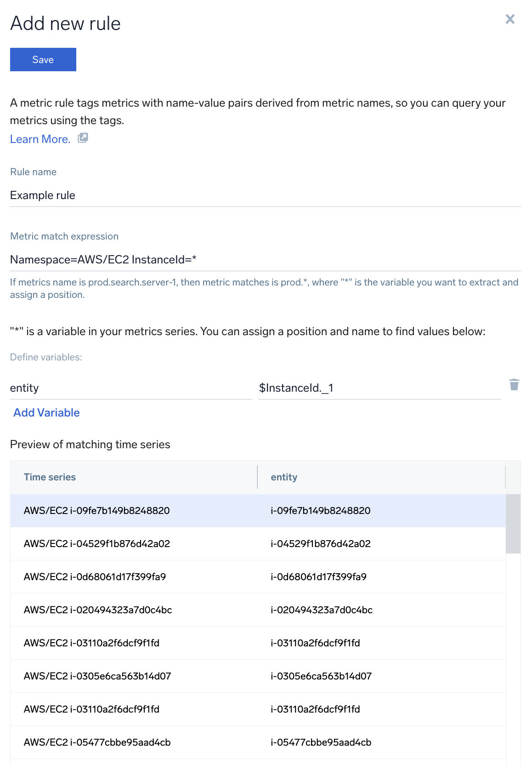Click the Save button

43,60
